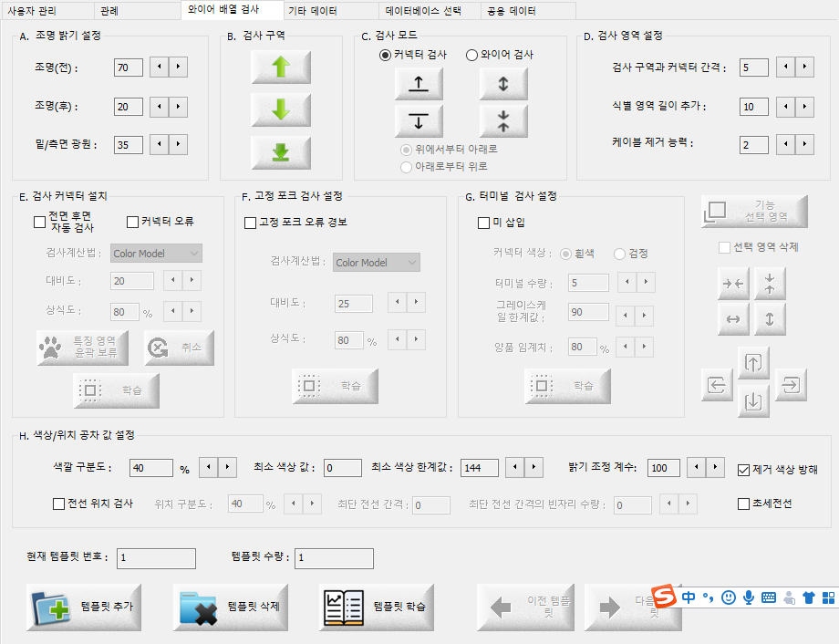Click the top-aligned up arrow icon in 검사 모드

tap(419, 84)
